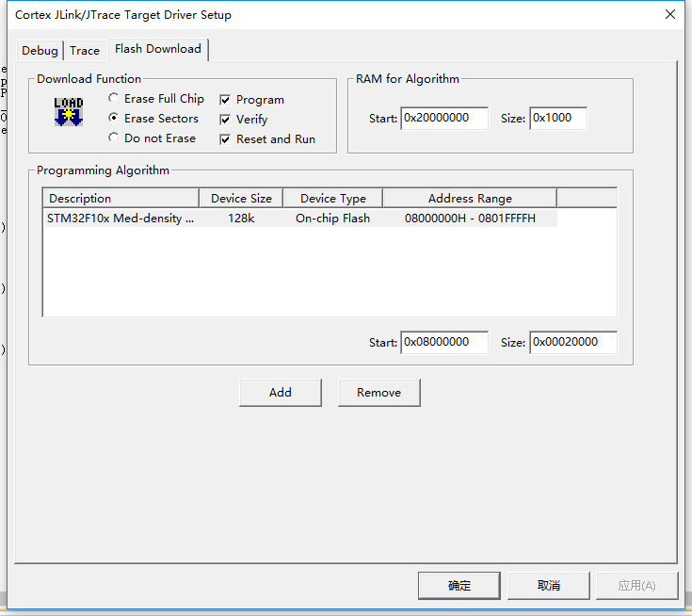Viewport: 692px width, 616px height.
Task: Click the Add algorithm button
Action: [281, 393]
